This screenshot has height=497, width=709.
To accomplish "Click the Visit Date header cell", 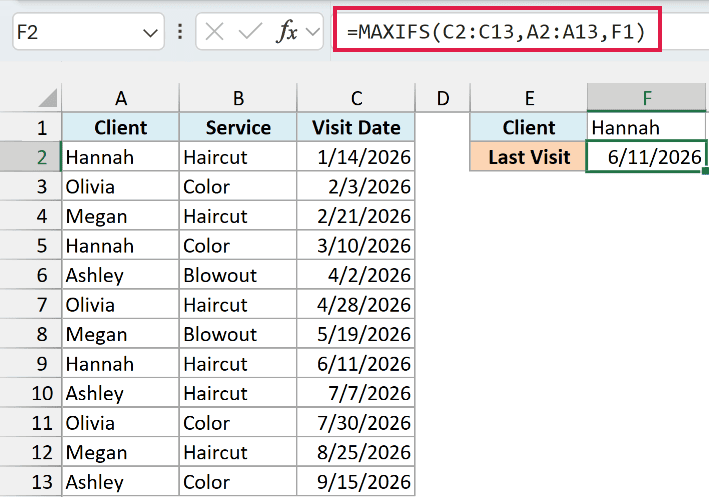I will tap(356, 128).
